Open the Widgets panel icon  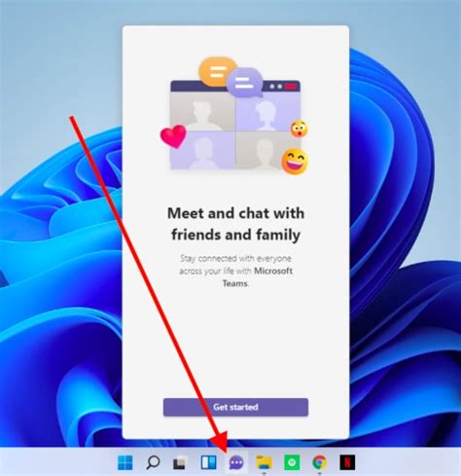pos(208,462)
